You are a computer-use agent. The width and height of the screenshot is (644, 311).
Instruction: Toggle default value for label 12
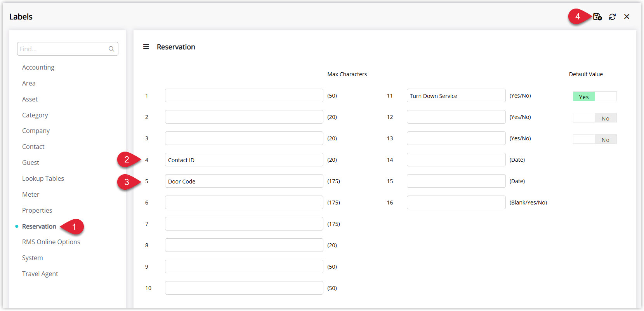click(595, 118)
